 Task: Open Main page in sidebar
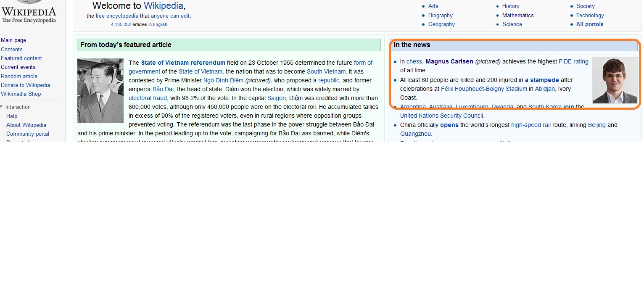click(13, 40)
